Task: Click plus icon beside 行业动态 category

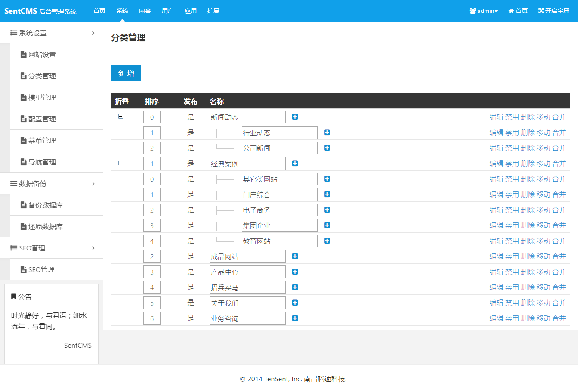Action: pyautogui.click(x=327, y=132)
